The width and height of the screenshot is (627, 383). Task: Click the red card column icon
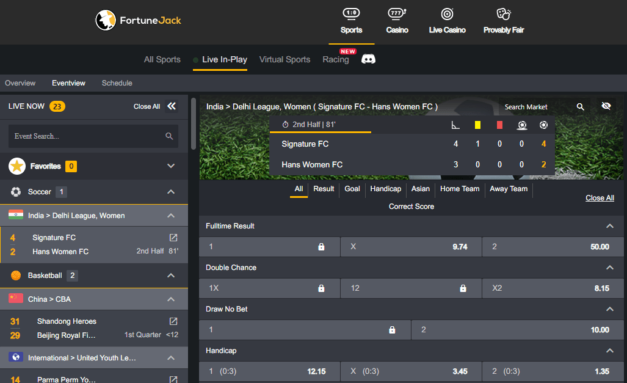(499, 125)
